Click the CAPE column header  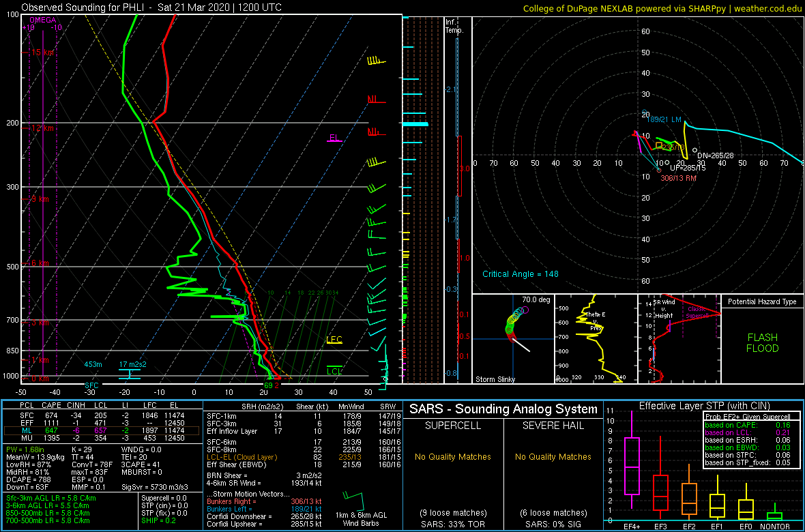51,405
